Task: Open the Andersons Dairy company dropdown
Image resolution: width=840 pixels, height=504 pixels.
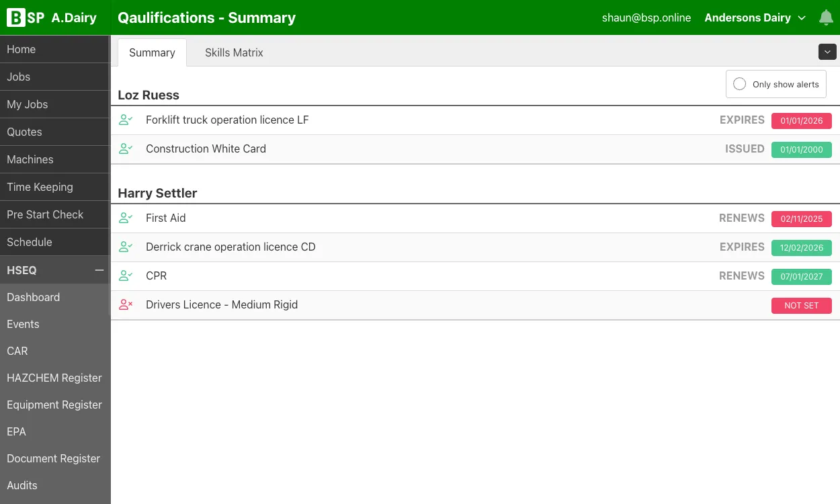Action: pyautogui.click(x=755, y=18)
